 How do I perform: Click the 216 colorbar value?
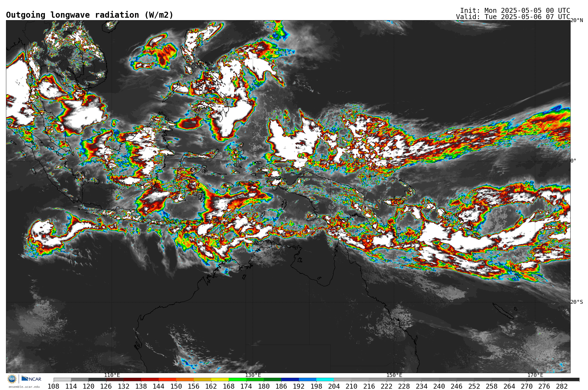[x=369, y=386]
